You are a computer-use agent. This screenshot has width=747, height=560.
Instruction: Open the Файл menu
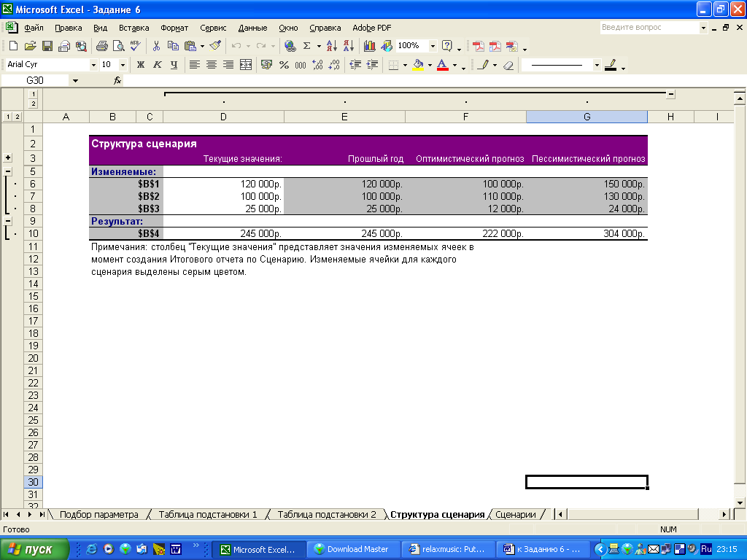coord(34,28)
